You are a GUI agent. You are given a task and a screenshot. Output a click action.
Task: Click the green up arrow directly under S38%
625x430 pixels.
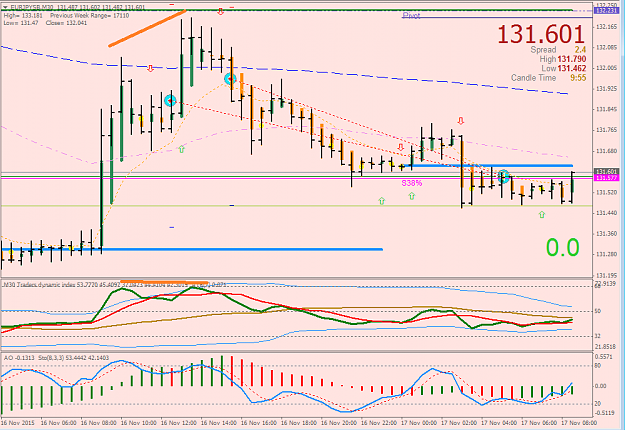pyautogui.click(x=412, y=196)
